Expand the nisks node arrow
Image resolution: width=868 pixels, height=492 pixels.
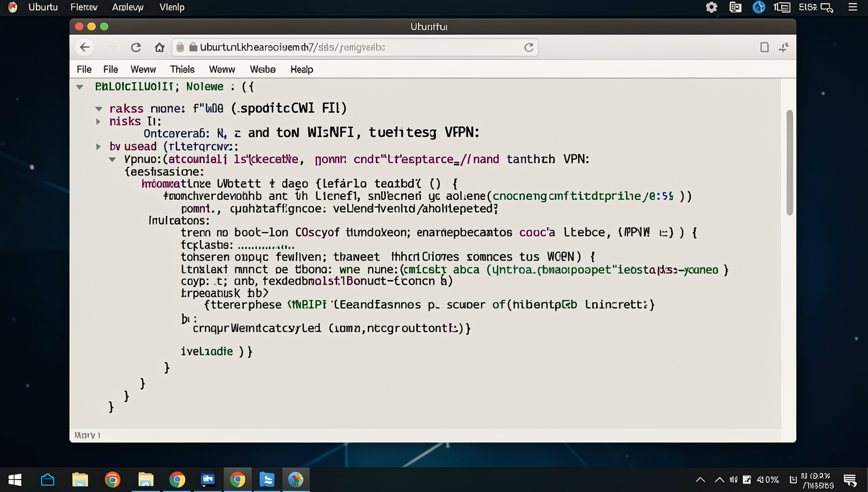(x=98, y=122)
